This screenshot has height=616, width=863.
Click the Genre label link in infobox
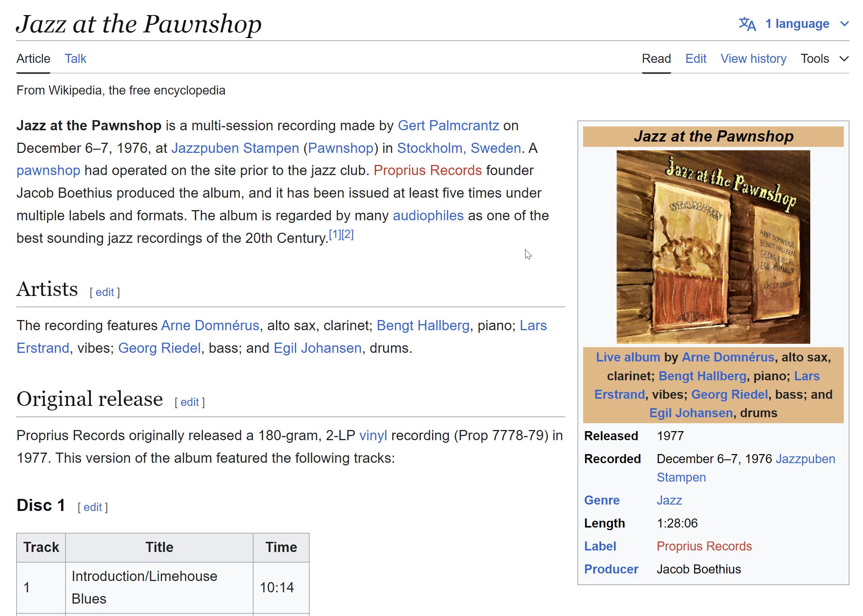602,500
